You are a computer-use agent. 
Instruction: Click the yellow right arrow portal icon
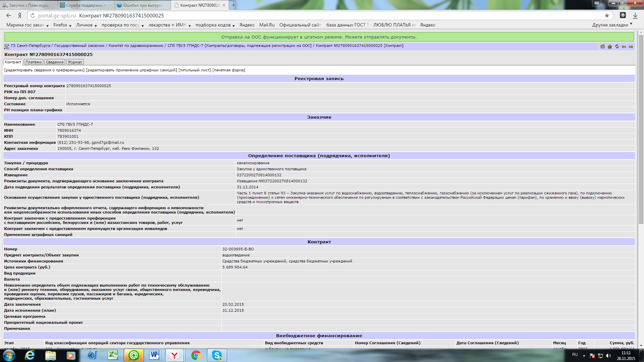(x=631, y=47)
